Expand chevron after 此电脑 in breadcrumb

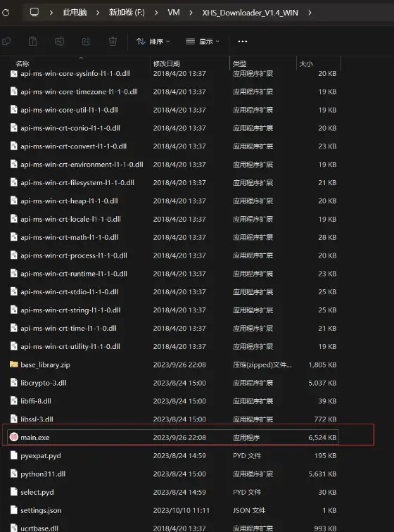click(x=98, y=13)
